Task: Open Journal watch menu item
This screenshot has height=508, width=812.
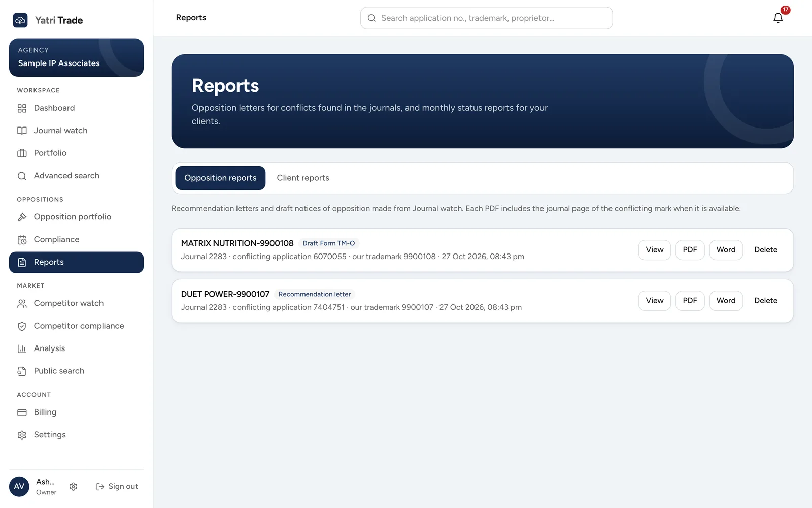Action: pyautogui.click(x=76, y=131)
